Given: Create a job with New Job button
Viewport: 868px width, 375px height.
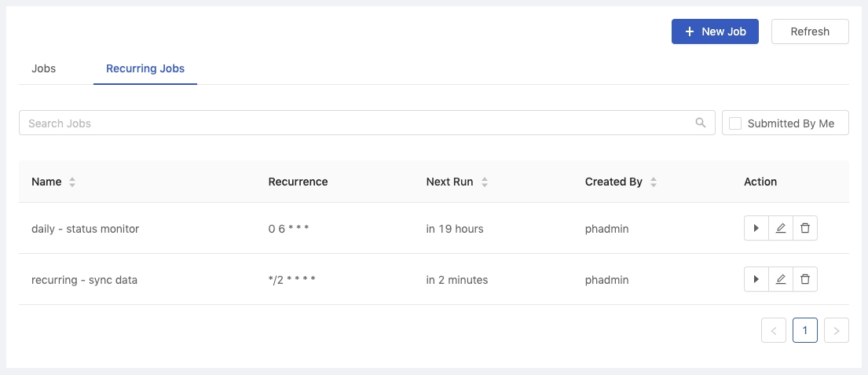Looking at the screenshot, I should click(x=715, y=31).
